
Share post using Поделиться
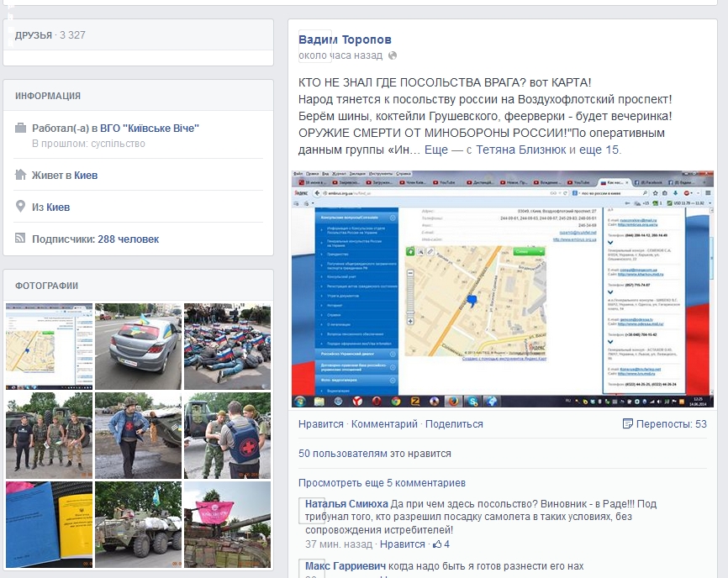coord(454,424)
